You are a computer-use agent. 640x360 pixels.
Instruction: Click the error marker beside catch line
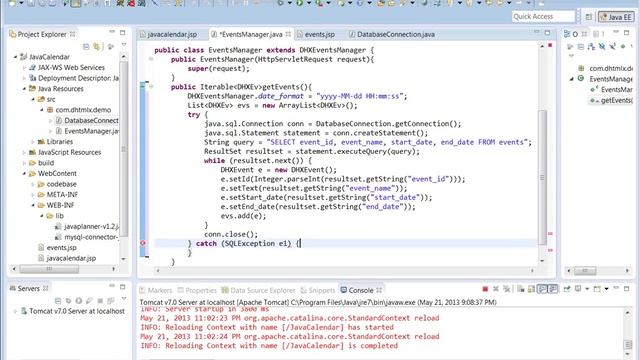pos(143,243)
